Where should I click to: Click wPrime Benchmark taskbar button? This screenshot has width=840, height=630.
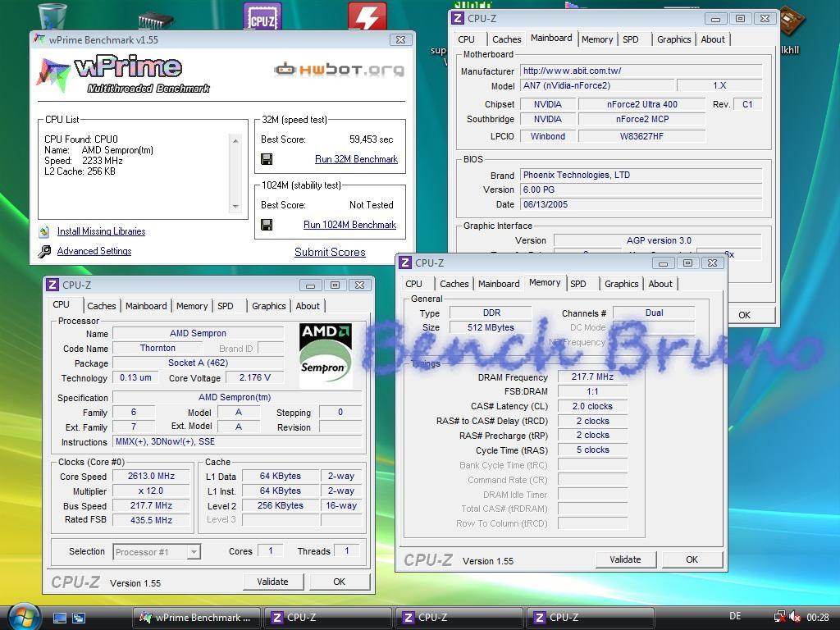point(197,618)
